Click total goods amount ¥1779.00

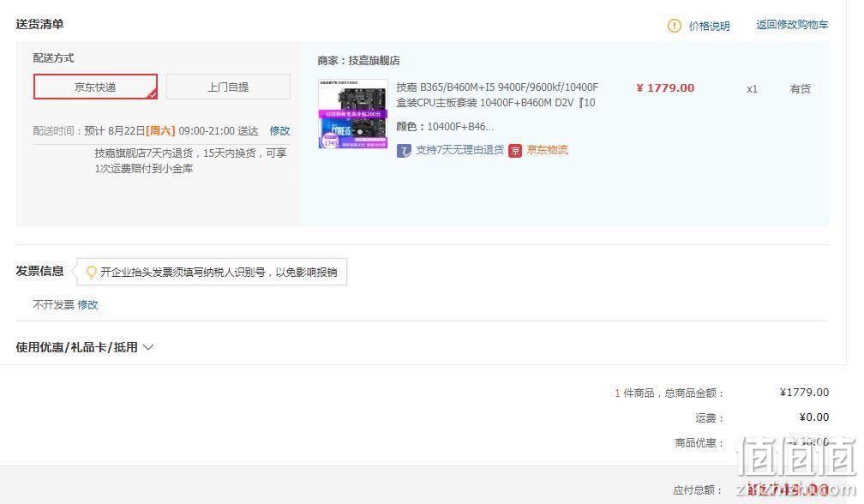[805, 393]
